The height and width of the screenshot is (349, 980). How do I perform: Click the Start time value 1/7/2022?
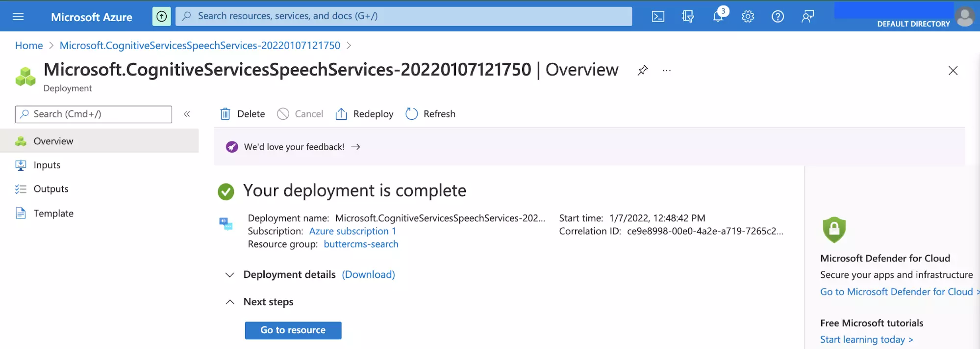pos(657,218)
